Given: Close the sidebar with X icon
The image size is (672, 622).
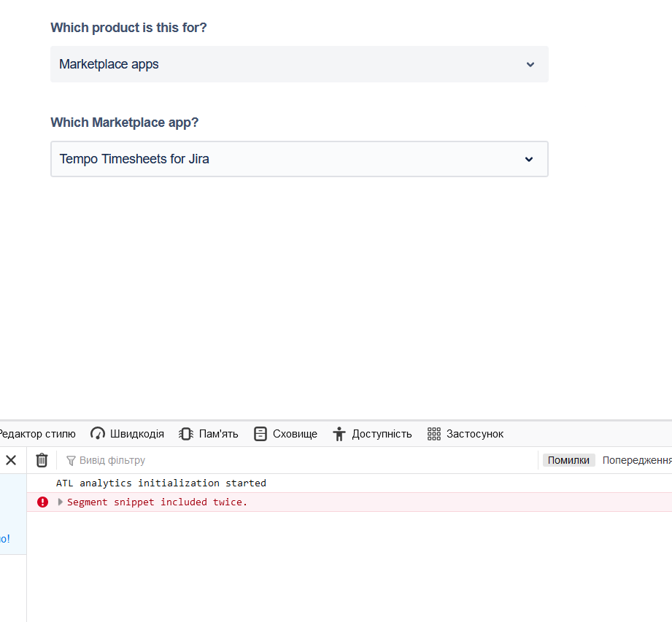Looking at the screenshot, I should (11, 460).
